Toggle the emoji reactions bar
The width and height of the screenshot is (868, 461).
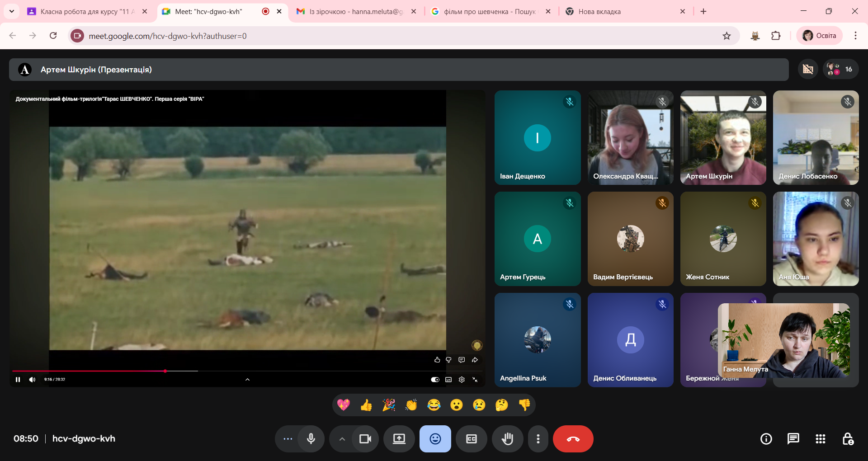tap(435, 439)
